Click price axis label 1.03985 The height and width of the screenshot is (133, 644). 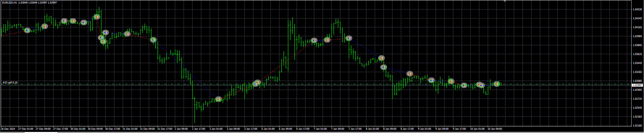[x=637, y=36]
